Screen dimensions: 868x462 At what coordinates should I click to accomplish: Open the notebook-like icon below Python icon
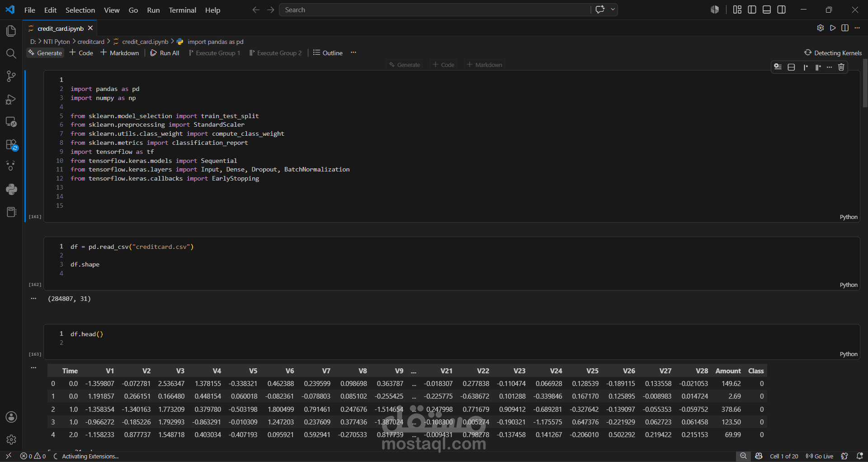coord(11,212)
